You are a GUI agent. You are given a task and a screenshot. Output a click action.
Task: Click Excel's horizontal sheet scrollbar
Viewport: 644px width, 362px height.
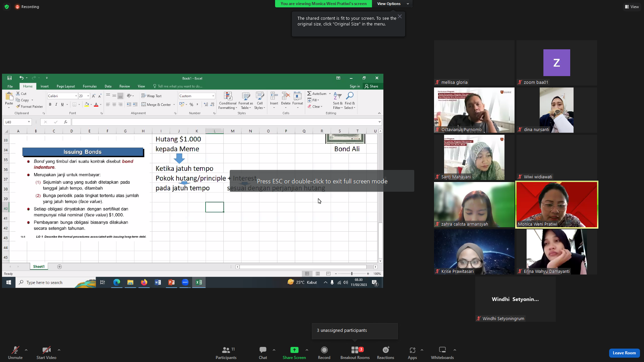303,267
